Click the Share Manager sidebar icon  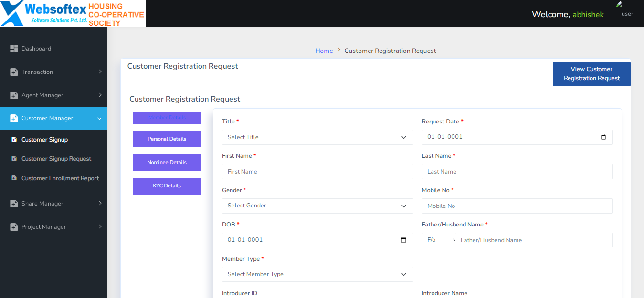[x=14, y=204]
